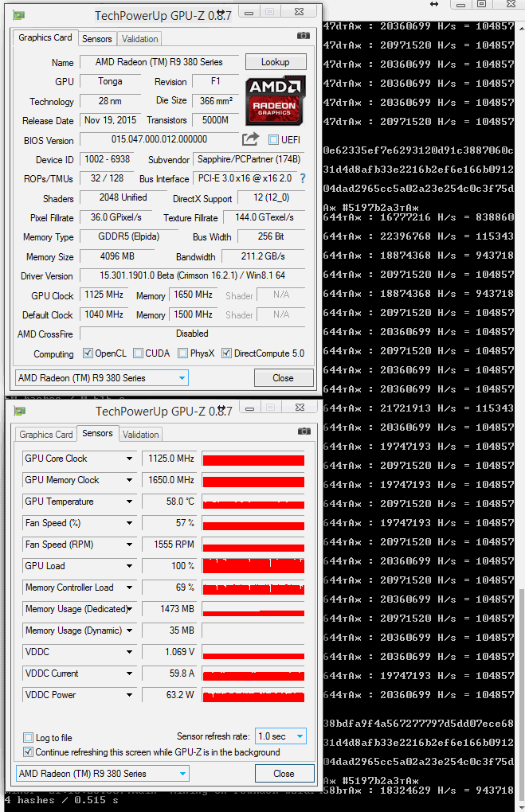Image resolution: width=525 pixels, height=812 pixels.
Task: Click the Name field AMD Radeon R9 380
Action: point(159,62)
